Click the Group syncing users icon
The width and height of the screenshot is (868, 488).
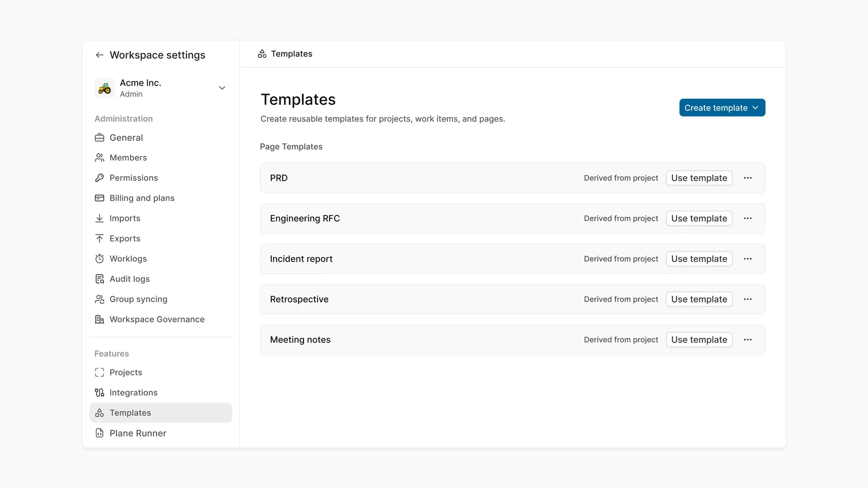99,299
